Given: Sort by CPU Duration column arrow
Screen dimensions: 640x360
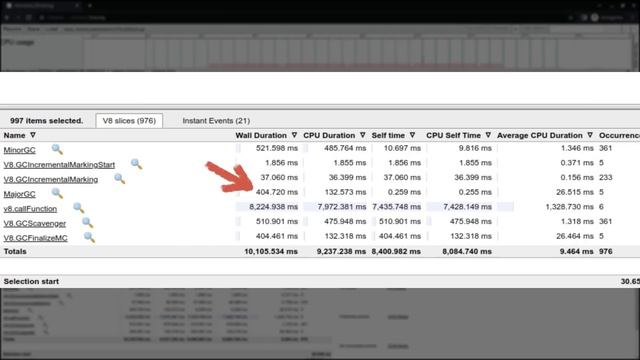Looking at the screenshot, I should point(362,135).
